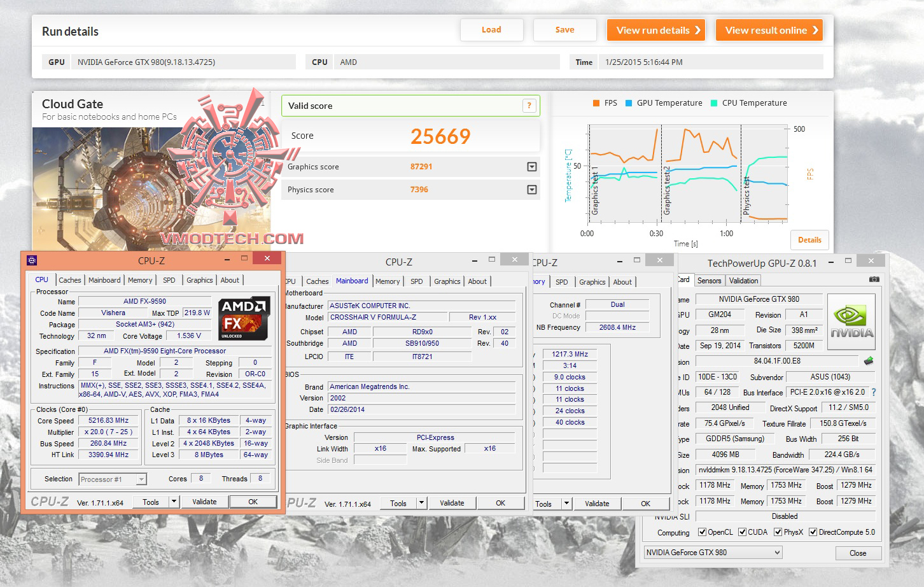Open View run details
This screenshot has width=924, height=587.
(656, 30)
